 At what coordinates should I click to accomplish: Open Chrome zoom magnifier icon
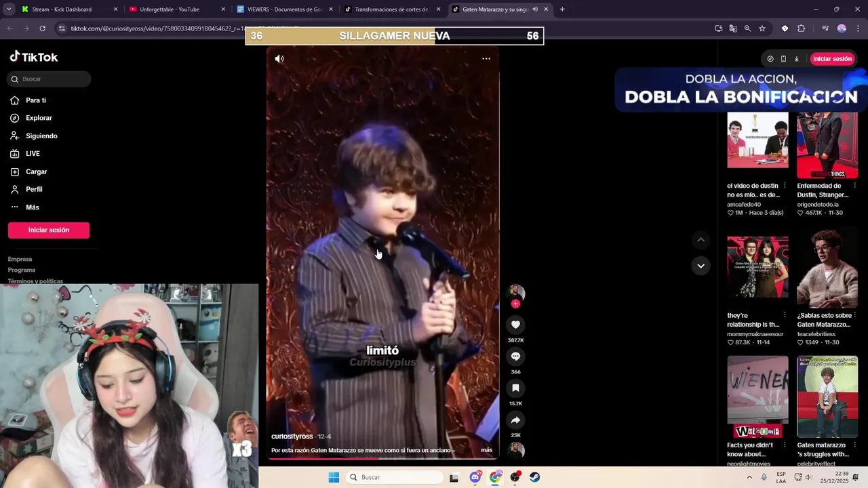747,28
